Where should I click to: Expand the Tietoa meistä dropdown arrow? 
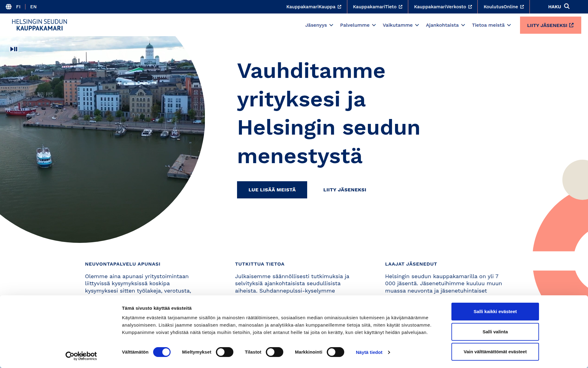(509, 25)
